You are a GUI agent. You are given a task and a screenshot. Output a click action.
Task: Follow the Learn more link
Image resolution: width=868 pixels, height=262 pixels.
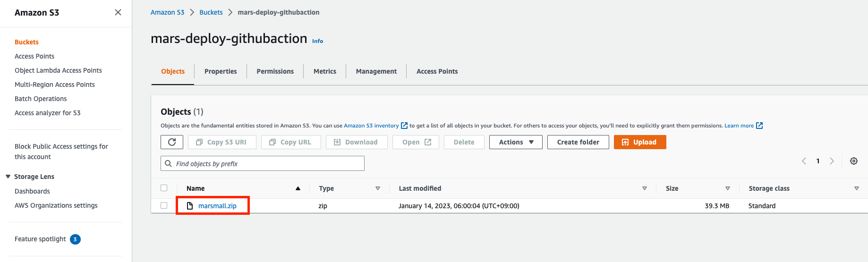pyautogui.click(x=739, y=126)
